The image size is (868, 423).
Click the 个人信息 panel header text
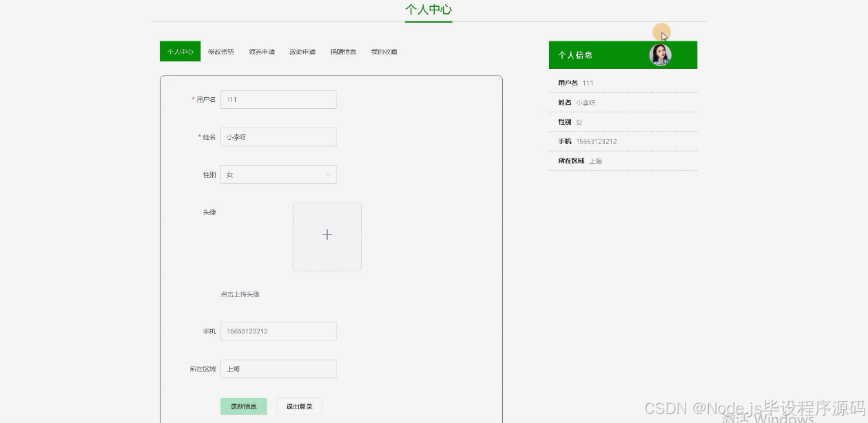pyautogui.click(x=575, y=55)
